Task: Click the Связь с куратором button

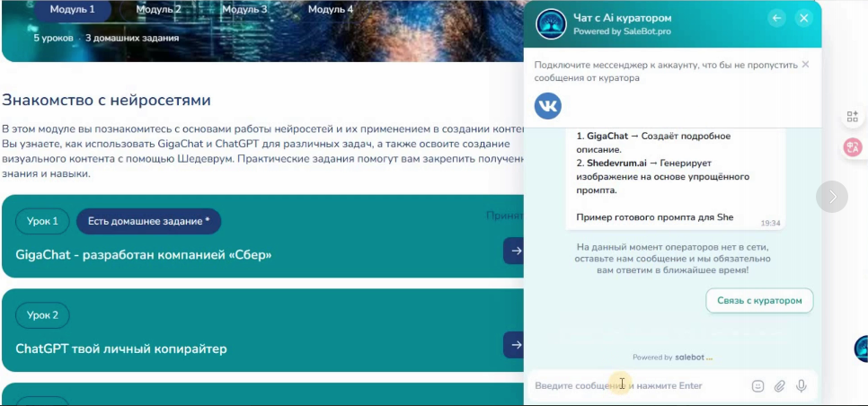Action: [x=759, y=300]
